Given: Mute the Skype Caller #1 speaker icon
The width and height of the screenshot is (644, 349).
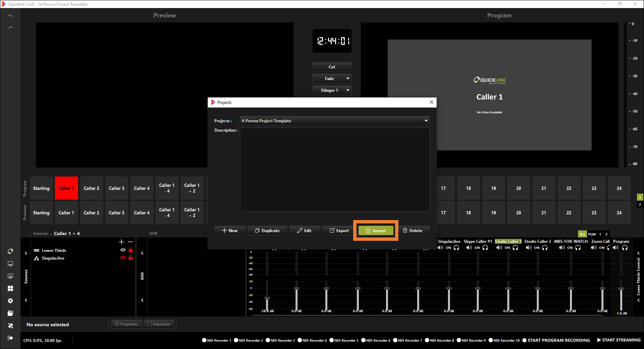Looking at the screenshot, I should click(x=469, y=248).
